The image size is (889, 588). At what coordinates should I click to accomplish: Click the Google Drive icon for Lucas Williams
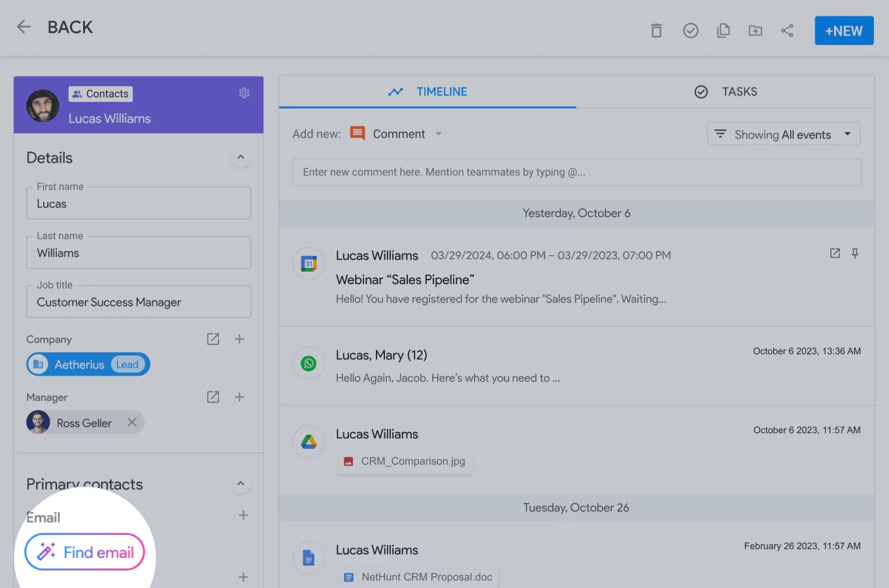pyautogui.click(x=308, y=442)
